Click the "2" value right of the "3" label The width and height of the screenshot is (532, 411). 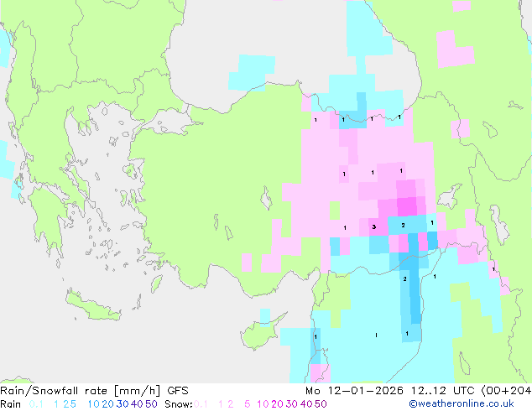click(403, 225)
